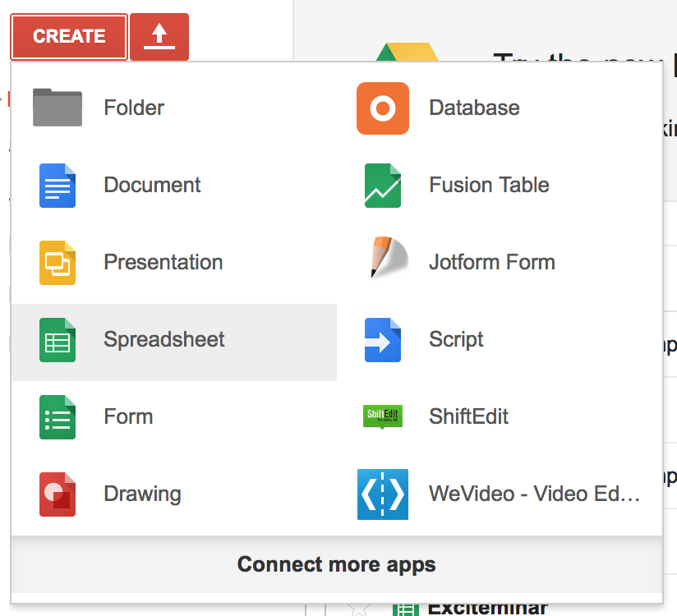
Task: Click the green Spreadsheet icon
Action: click(x=58, y=340)
